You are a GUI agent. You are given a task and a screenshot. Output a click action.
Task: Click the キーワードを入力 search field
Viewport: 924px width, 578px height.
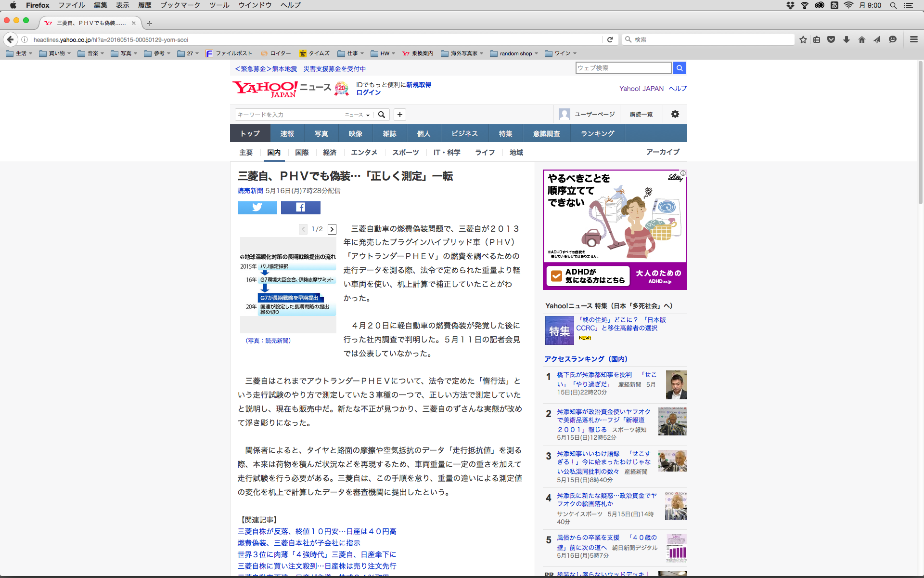pos(289,115)
